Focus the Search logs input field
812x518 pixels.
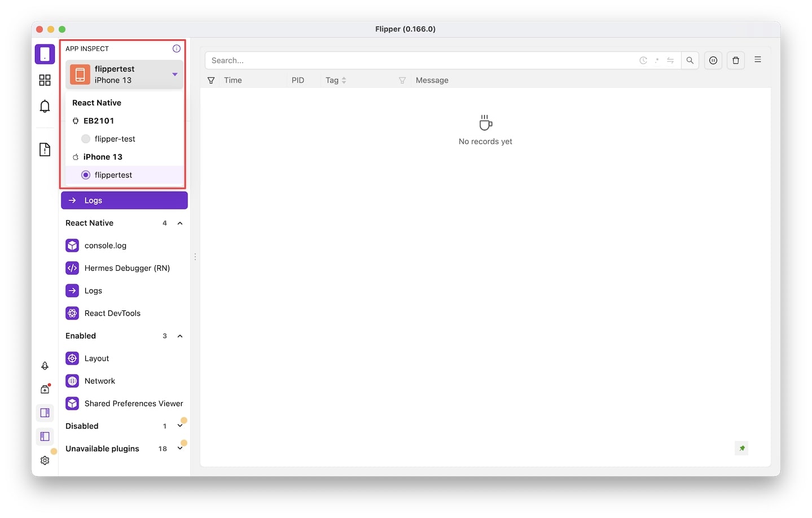point(422,60)
